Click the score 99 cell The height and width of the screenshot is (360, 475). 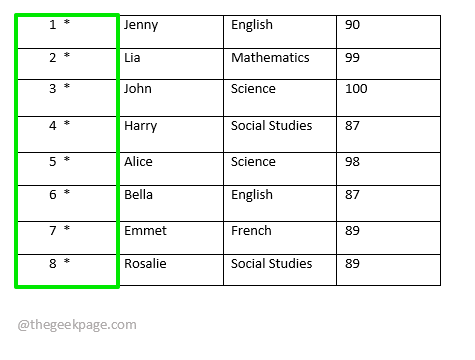389,64
